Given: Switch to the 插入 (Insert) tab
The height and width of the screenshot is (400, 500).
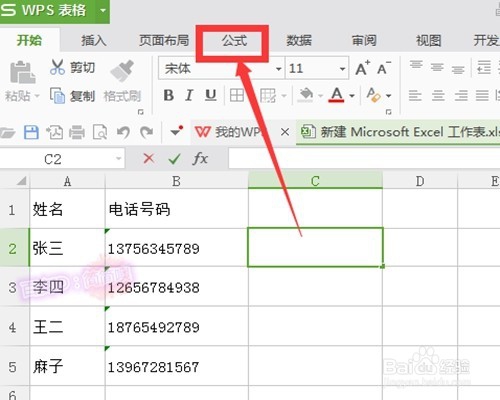Looking at the screenshot, I should point(94,40).
